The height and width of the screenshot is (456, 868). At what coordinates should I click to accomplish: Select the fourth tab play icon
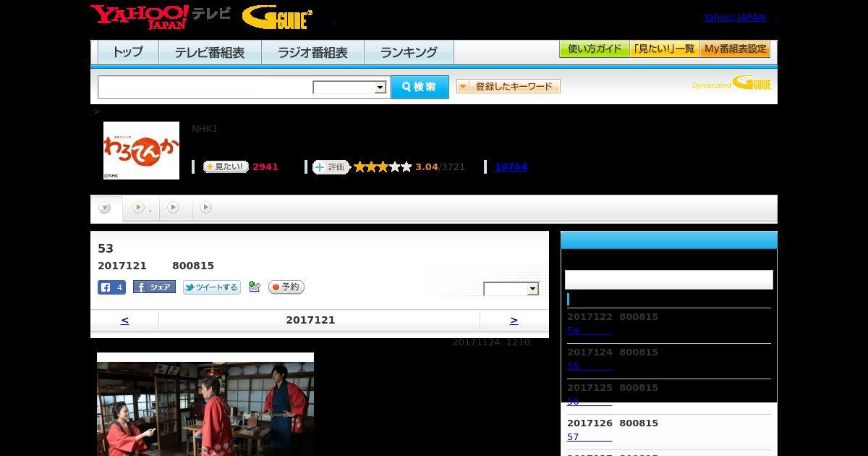(206, 208)
